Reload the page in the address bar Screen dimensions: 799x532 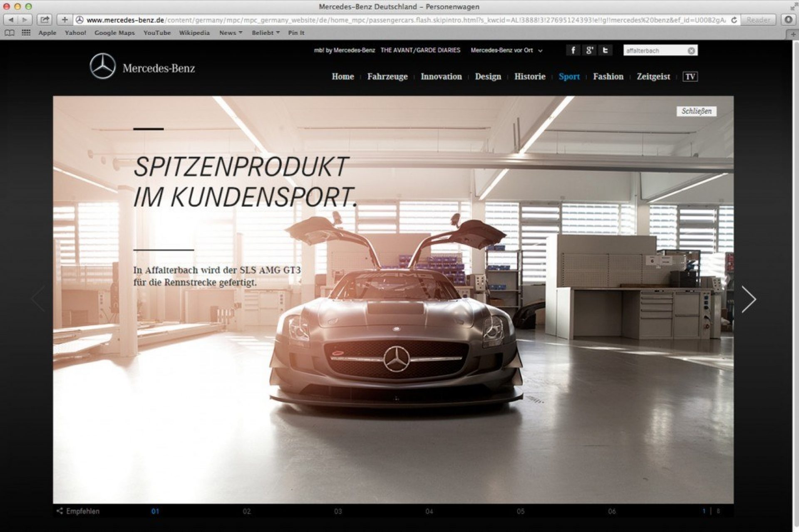734,20
